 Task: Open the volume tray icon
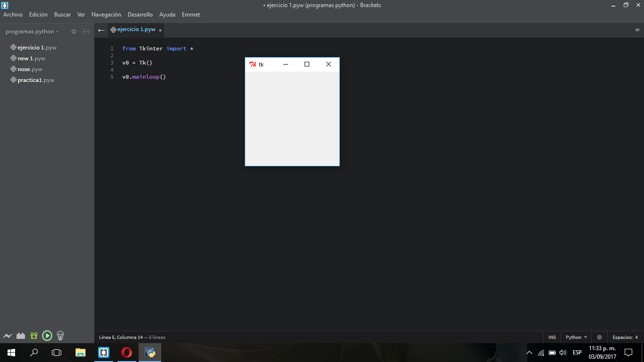pos(563,353)
